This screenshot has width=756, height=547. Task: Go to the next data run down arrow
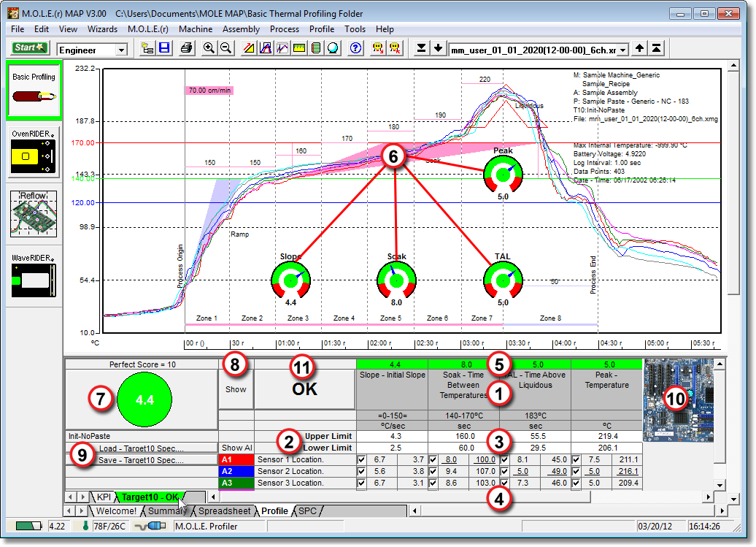439,48
